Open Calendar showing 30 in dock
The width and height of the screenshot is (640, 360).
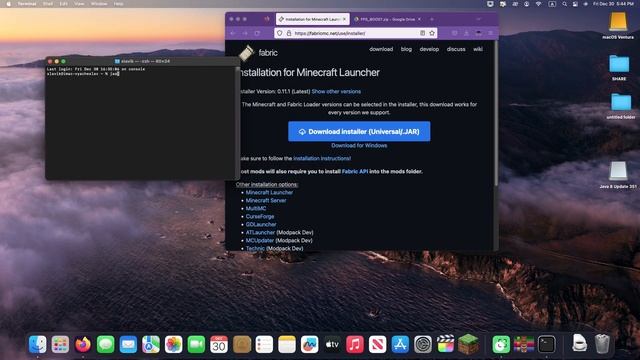pos(219,344)
